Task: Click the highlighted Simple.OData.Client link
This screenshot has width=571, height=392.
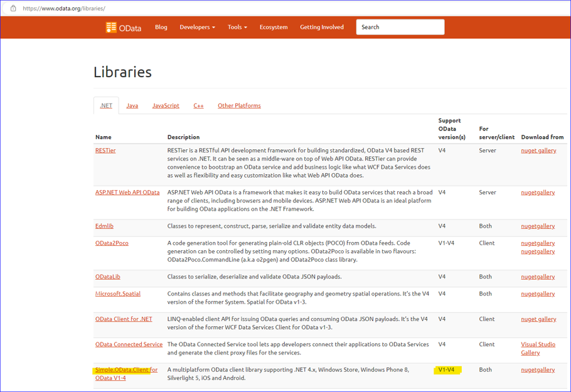Action: tap(122, 370)
